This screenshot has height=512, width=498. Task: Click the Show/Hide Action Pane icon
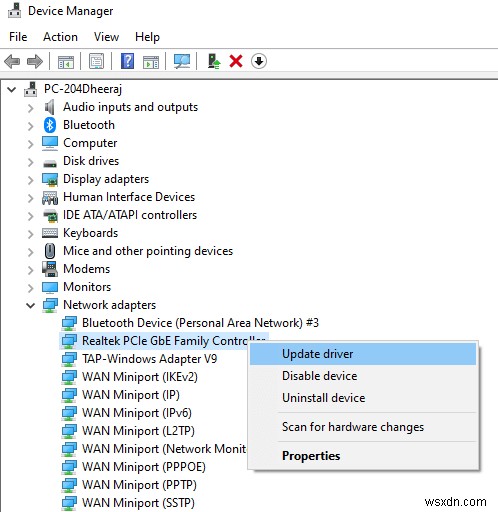pyautogui.click(x=151, y=62)
